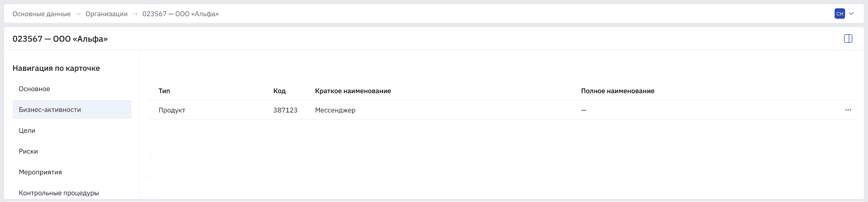Open the Риски section
Image resolution: width=868 pixels, height=202 pixels.
72,151
